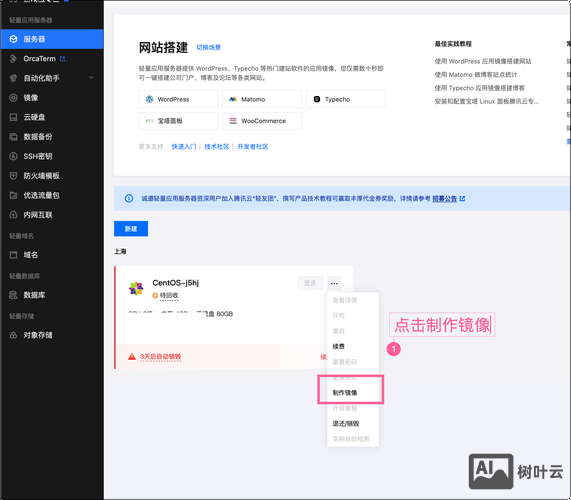Open the 招募公告 link
Image resolution: width=571 pixels, height=500 pixels.
[x=445, y=198]
